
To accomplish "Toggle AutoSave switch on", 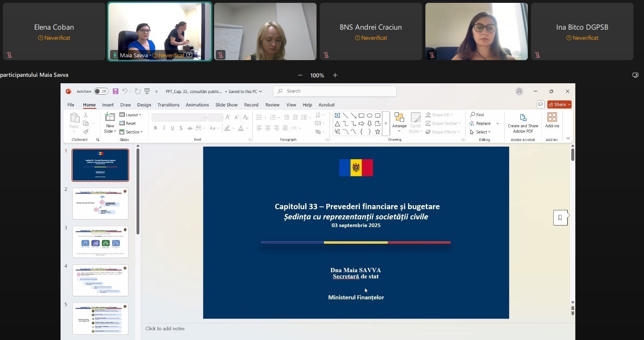I will [x=101, y=91].
